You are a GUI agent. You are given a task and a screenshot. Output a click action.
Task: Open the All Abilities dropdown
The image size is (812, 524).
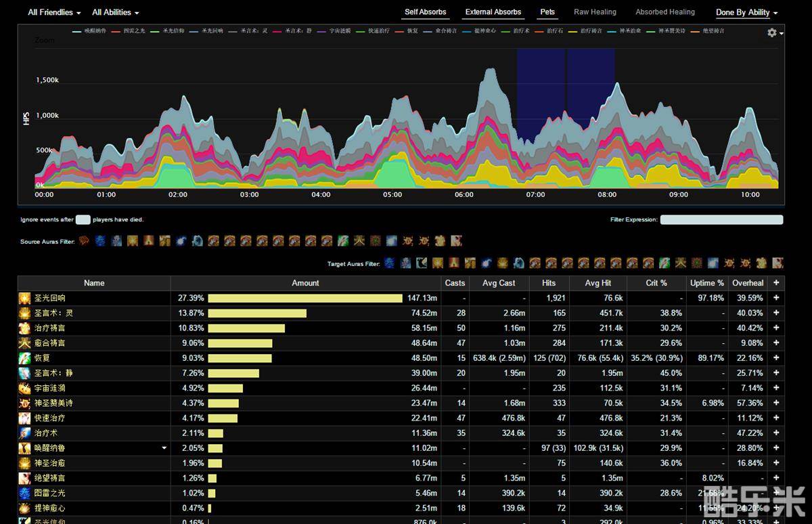(x=115, y=13)
